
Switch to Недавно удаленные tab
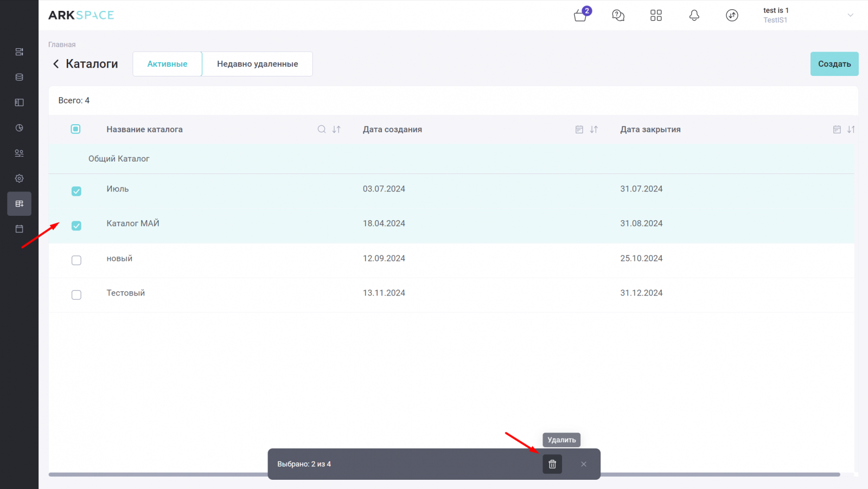click(257, 64)
